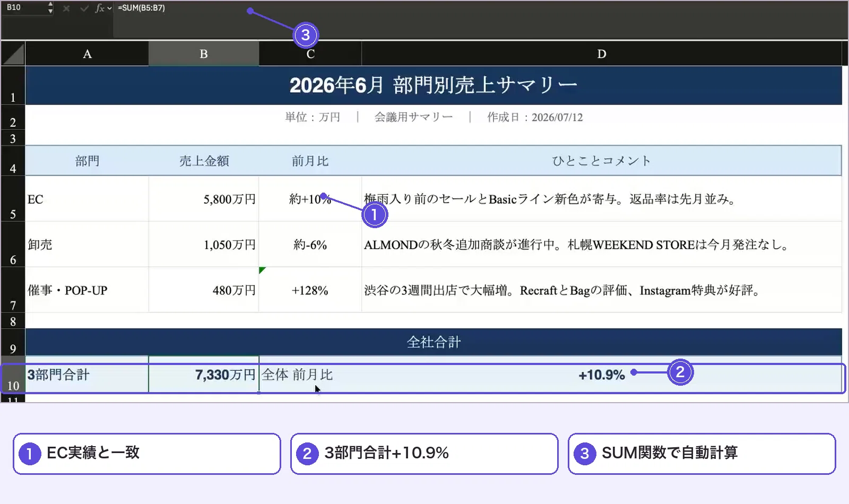
Task: Select row 1 header
Action: (x=13, y=85)
